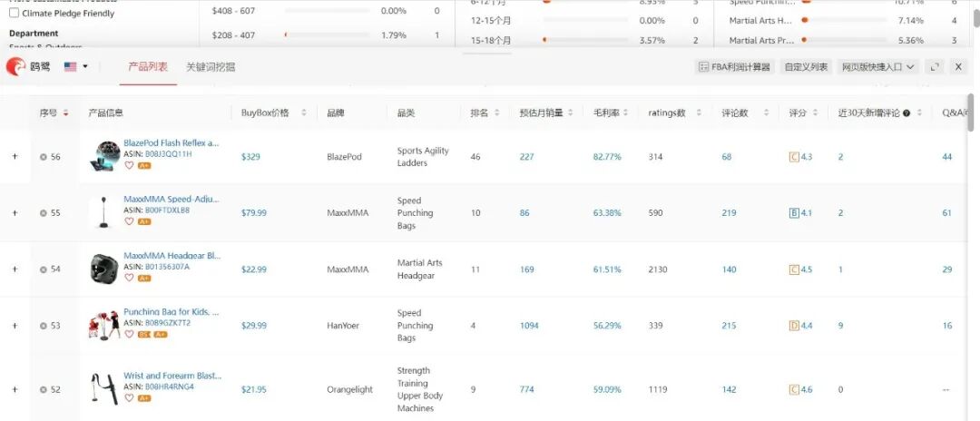
Task: Click ASIN B00FTDXLB8
Action: click(x=167, y=210)
